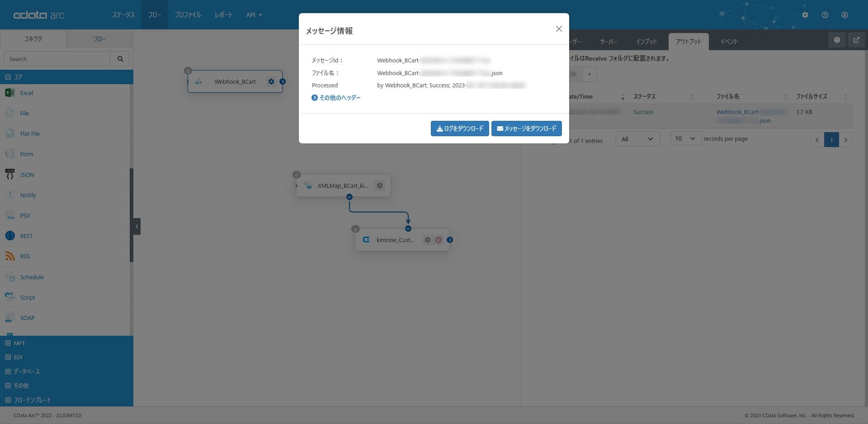868x424 pixels.
Task: Select page 1 in pagination
Action: [x=831, y=139]
